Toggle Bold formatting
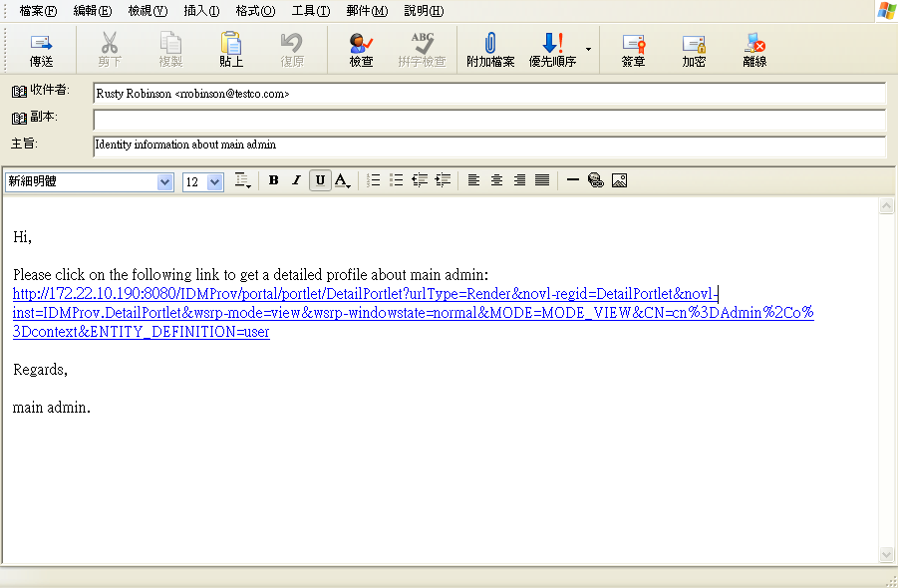Screen dimensions: 898x588 point(274,180)
